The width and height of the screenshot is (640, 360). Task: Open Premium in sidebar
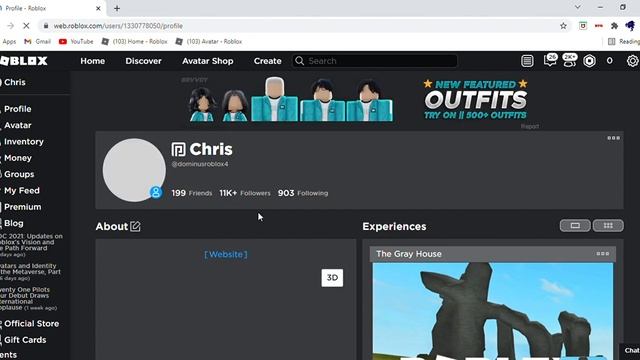(22, 207)
